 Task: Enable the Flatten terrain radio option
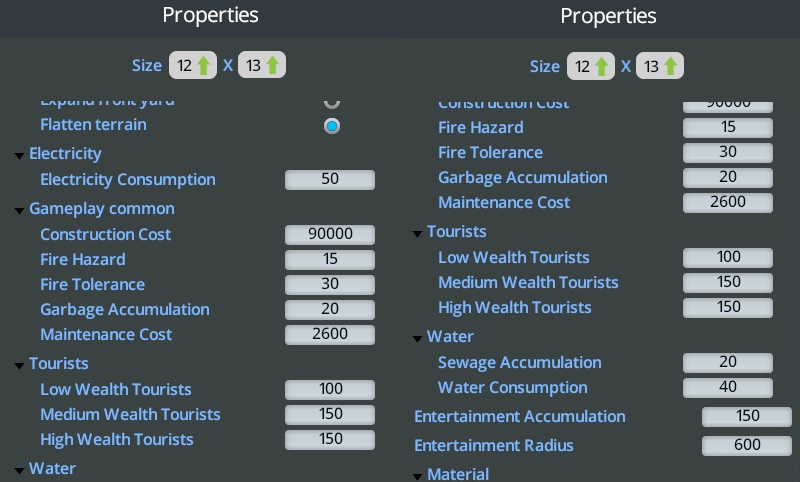click(x=332, y=126)
